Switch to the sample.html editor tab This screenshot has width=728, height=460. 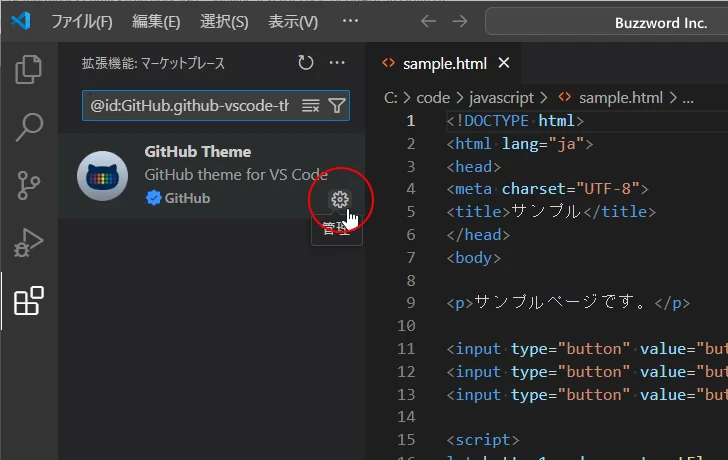[444, 64]
